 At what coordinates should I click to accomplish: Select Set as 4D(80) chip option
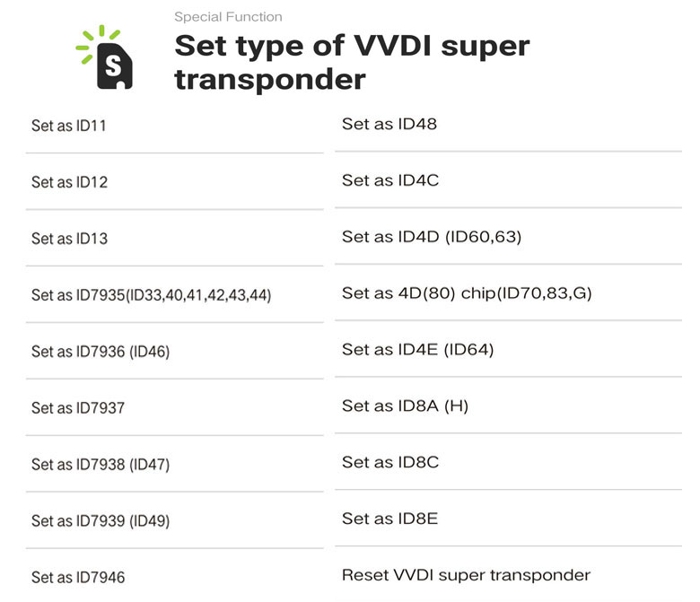pyautogui.click(x=467, y=293)
